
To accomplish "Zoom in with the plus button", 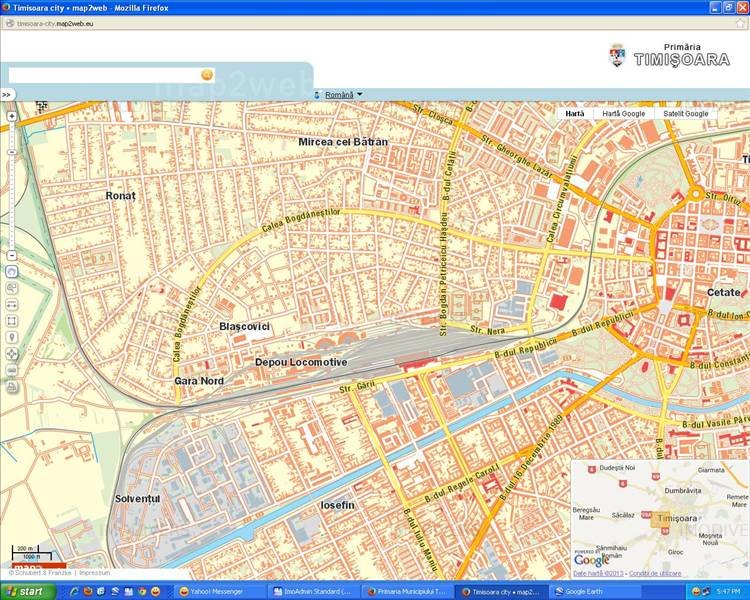I will 12,116.
